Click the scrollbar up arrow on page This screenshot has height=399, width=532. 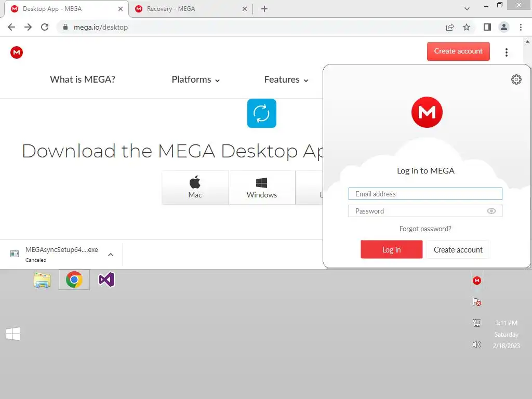point(527,42)
